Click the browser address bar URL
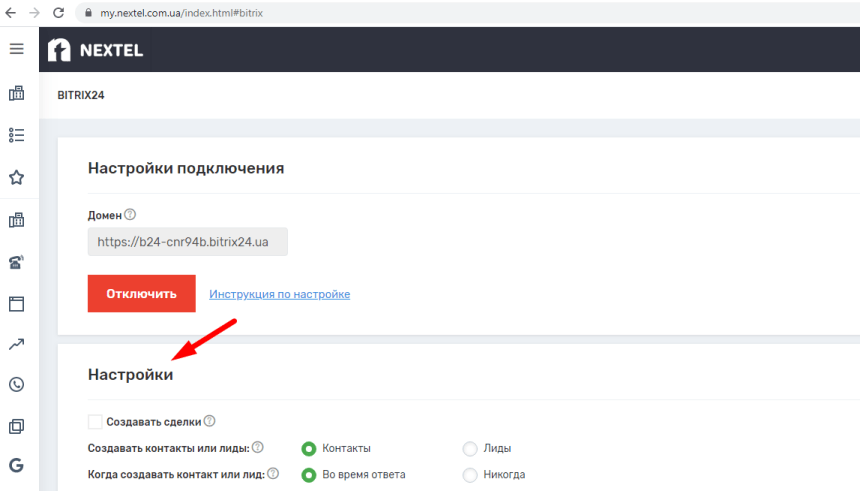 pos(180,13)
